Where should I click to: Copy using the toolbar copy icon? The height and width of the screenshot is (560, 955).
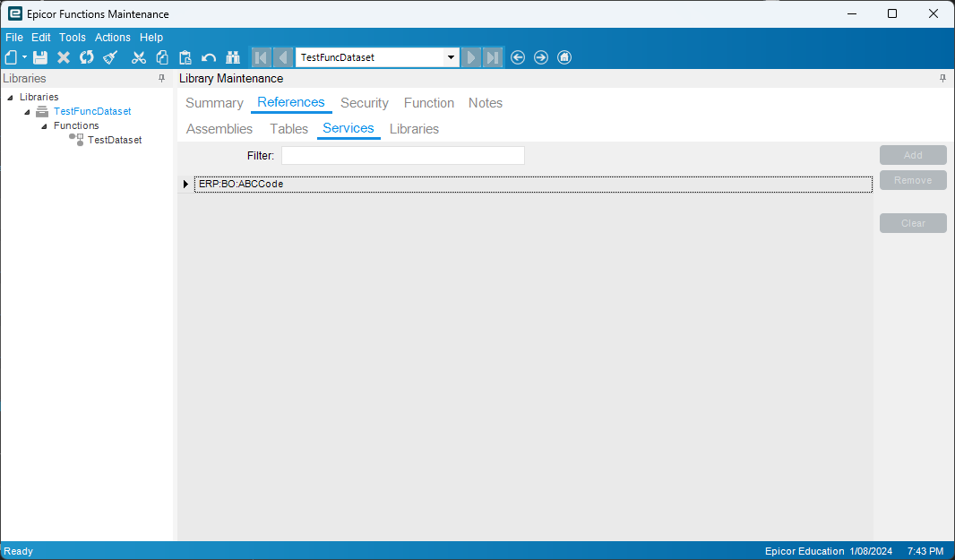[162, 57]
